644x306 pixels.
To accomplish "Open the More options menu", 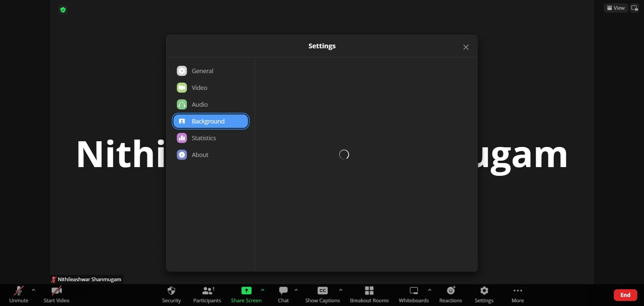I will click(518, 291).
